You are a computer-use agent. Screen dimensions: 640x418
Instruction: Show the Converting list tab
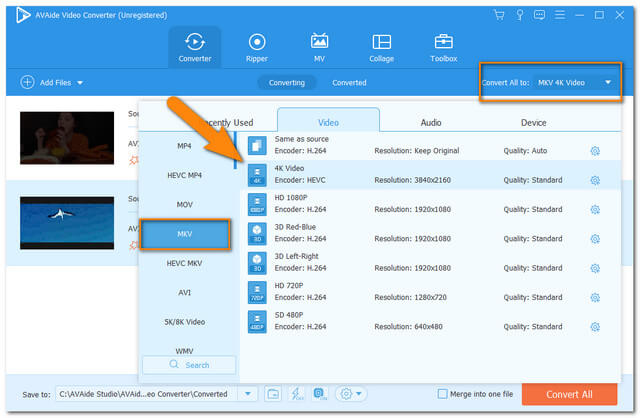[x=287, y=83]
